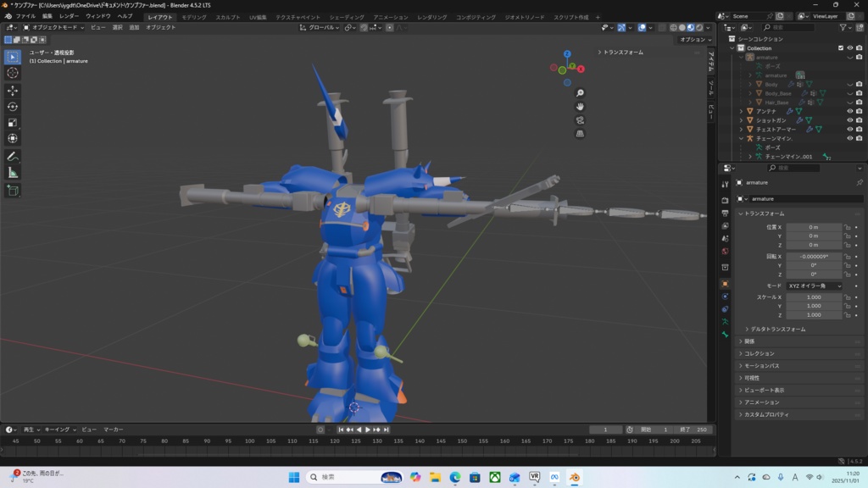Click the Add Cube tool icon

coord(13,191)
